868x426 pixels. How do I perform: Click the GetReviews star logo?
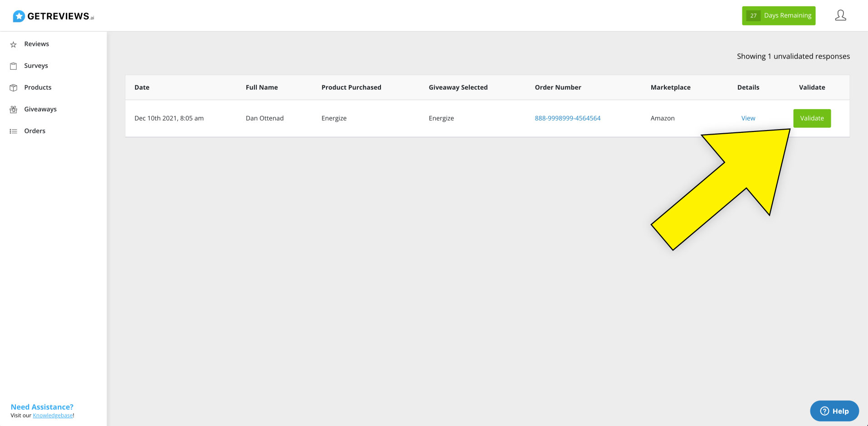tap(19, 15)
